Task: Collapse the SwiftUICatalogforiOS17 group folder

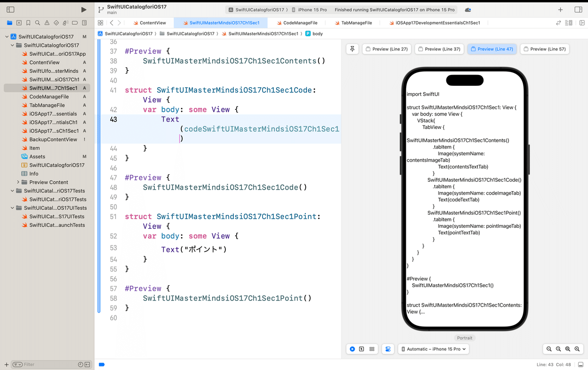Action: 12,45
